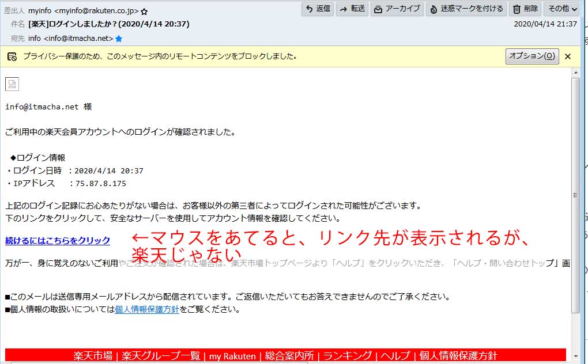
Task: Click the vertical scrollbar up arrow
Action: pyautogui.click(x=575, y=73)
